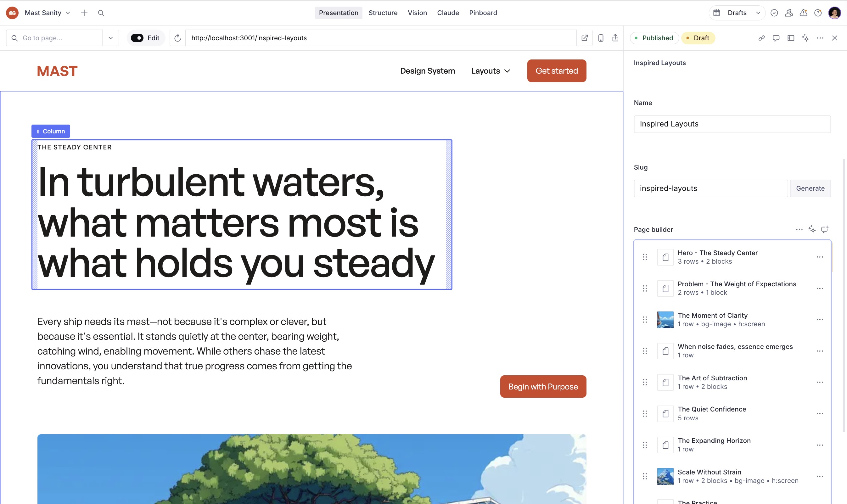Image resolution: width=847 pixels, height=504 pixels.
Task: Switch to the Structure tab
Action: pyautogui.click(x=383, y=13)
